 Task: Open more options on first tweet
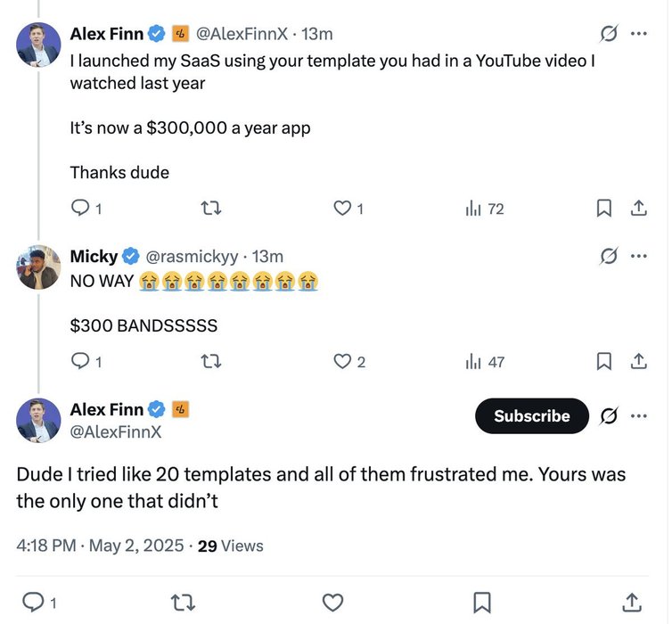[x=638, y=34]
